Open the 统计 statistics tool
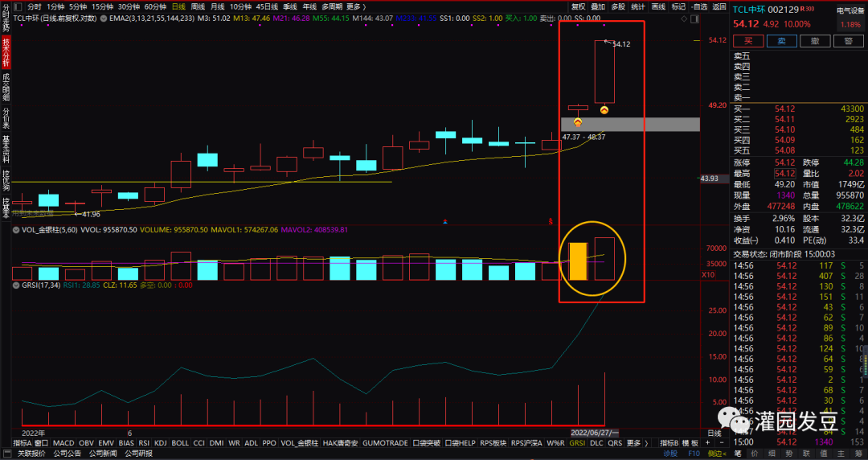Screen dimensions: 868x460 tap(637, 6)
